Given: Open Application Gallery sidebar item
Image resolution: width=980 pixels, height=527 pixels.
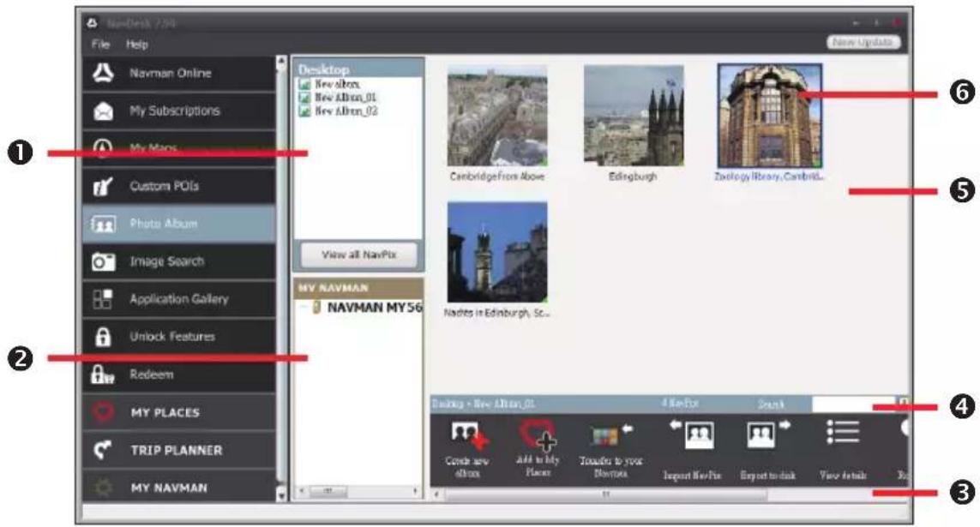Looking at the screenshot, I should (x=178, y=299).
